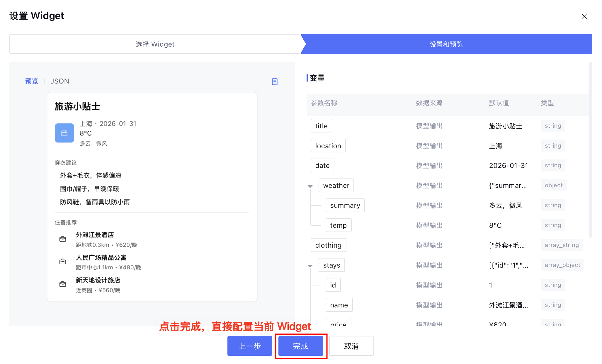The width and height of the screenshot is (602, 364).
Task: Click the blue calendar weather icon
Action: 64,133
